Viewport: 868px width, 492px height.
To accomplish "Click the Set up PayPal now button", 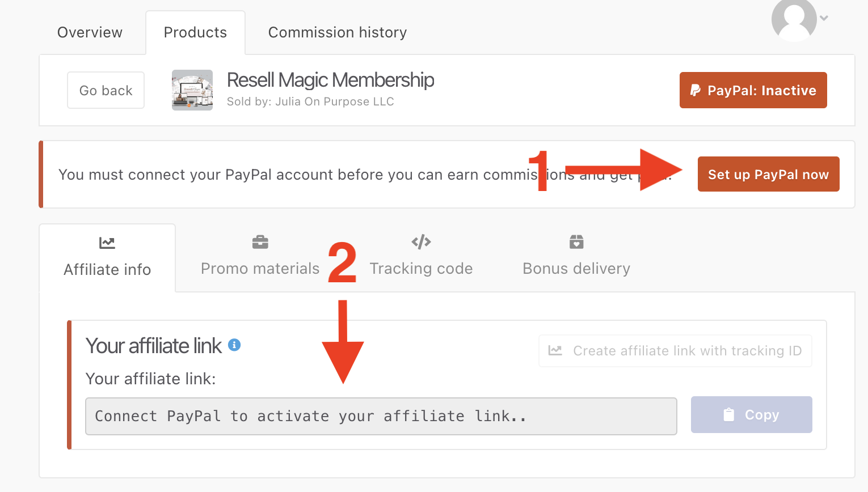I will [768, 175].
